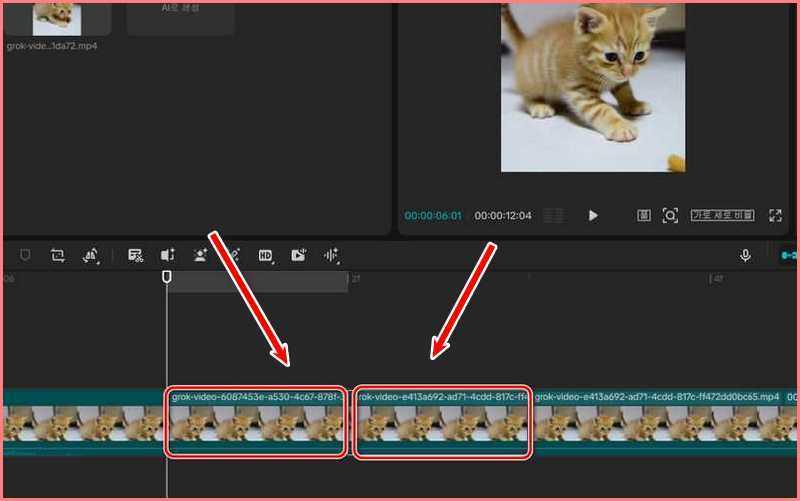This screenshot has width=800, height=501.
Task: Click the shield marker icon in timeline toolbar
Action: coord(26,256)
